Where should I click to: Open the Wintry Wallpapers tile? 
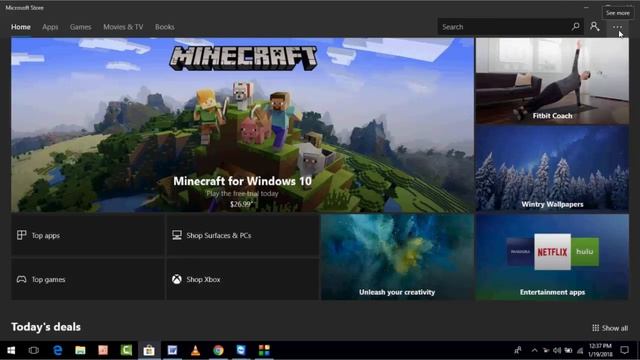tap(552, 168)
